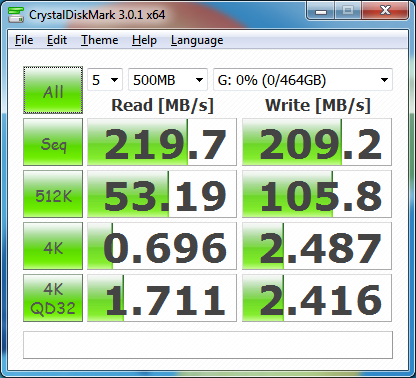The width and height of the screenshot is (416, 378).
Task: Open the Theme menu
Action: coord(99,40)
